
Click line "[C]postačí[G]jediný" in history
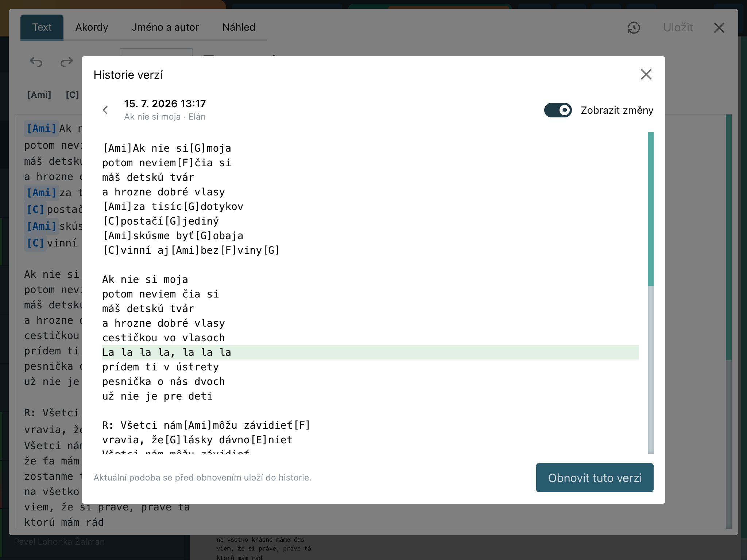(x=161, y=221)
